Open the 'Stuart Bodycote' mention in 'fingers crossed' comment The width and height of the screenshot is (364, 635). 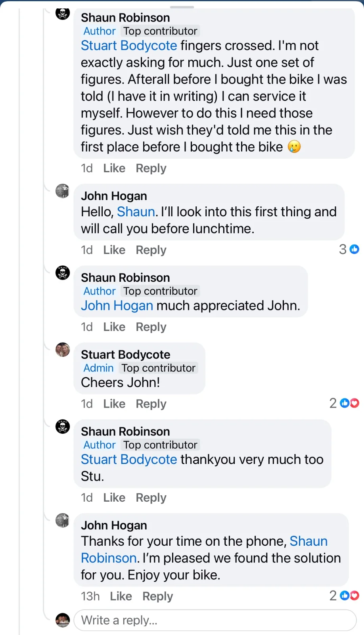coord(129,46)
